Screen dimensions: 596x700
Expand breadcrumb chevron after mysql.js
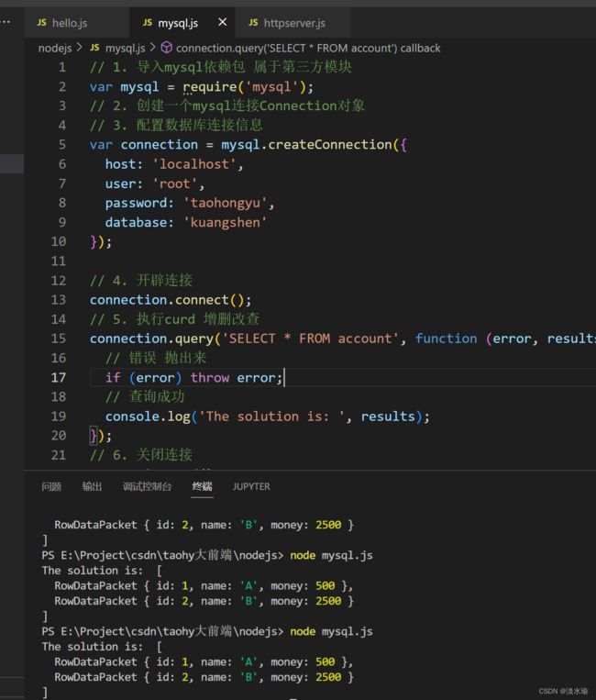click(x=152, y=47)
